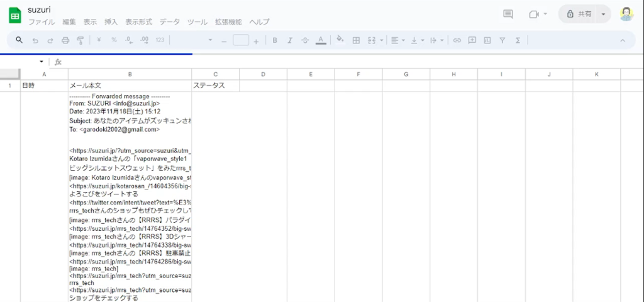Image resolution: width=644 pixels, height=302 pixels.
Task: Expand the share options dropdown arrow
Action: tap(604, 14)
